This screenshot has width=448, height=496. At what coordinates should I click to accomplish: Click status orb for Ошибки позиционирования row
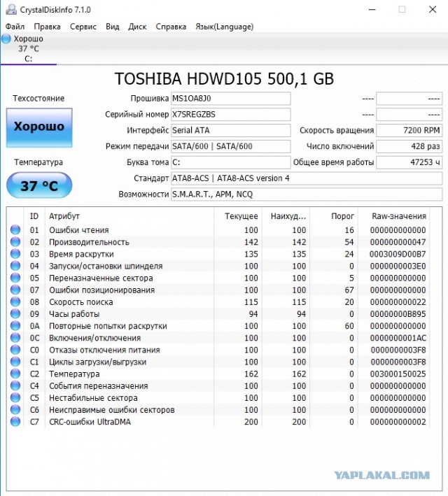tap(15, 290)
